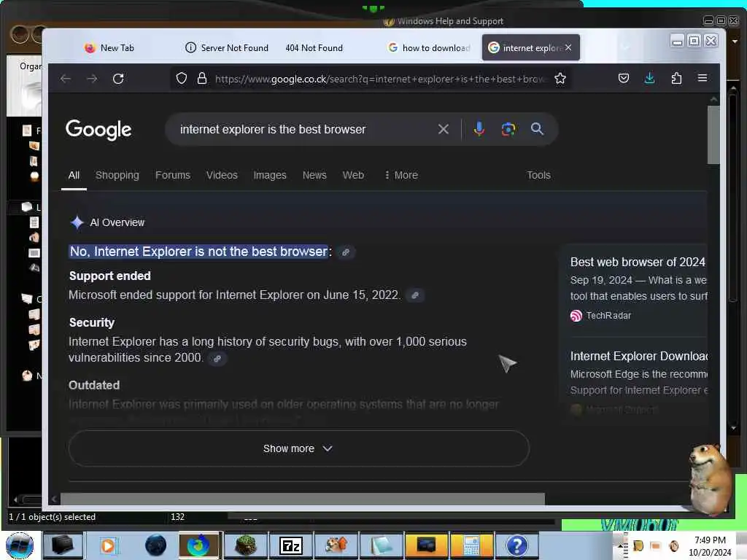
Task: Click the padlock site security icon
Action: pyautogui.click(x=202, y=78)
